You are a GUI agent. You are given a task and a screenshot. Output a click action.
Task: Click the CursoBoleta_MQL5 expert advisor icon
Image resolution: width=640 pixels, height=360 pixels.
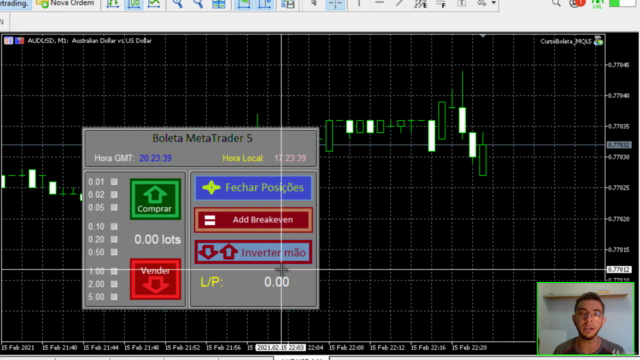coord(598,41)
